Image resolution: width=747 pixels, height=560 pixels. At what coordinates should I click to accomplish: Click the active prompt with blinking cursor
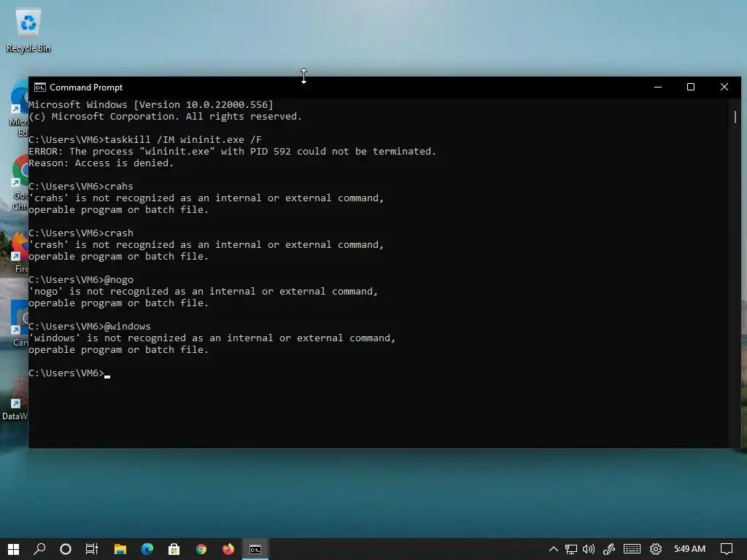click(69, 373)
